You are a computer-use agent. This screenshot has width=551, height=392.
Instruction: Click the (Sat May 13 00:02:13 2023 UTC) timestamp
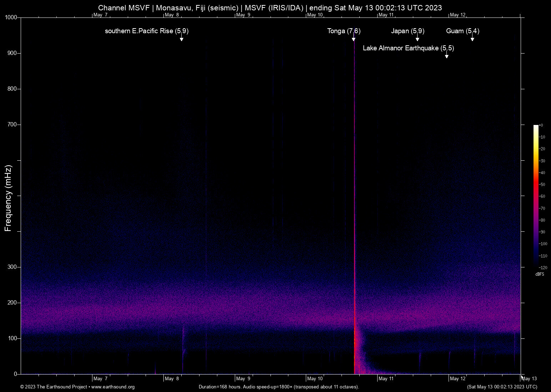pos(502,387)
